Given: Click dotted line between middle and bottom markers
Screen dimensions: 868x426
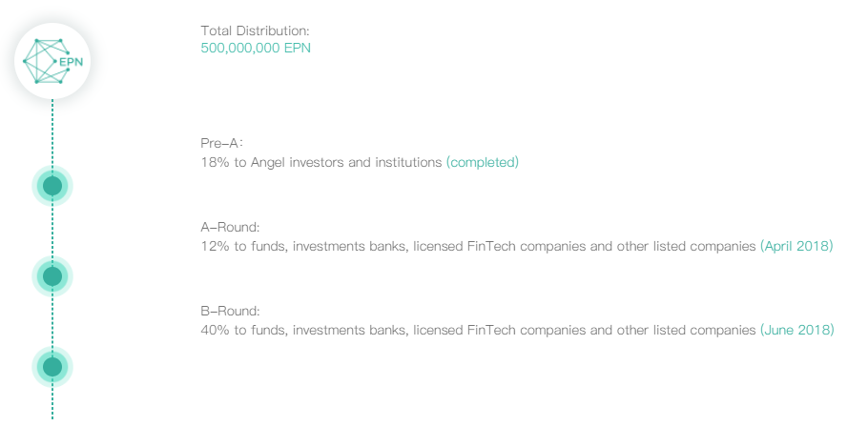Looking at the screenshot, I should pyautogui.click(x=52, y=321).
